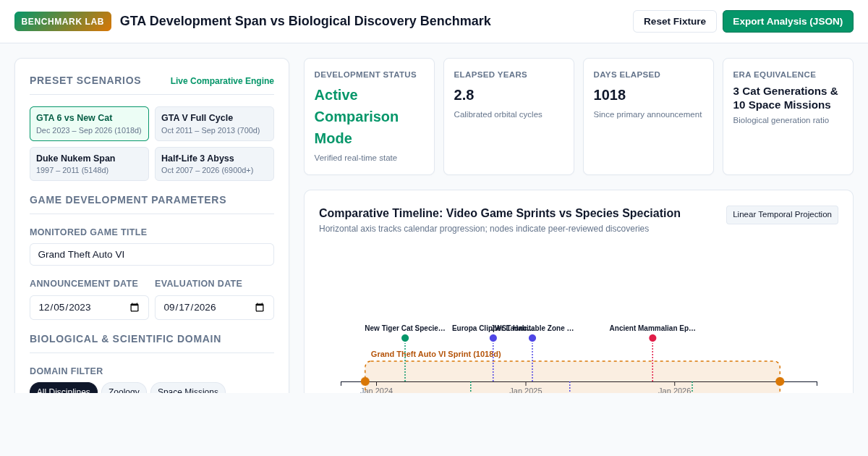Click the Reset Fixture button
Image resolution: width=868 pixels, height=456 pixels.
point(675,21)
